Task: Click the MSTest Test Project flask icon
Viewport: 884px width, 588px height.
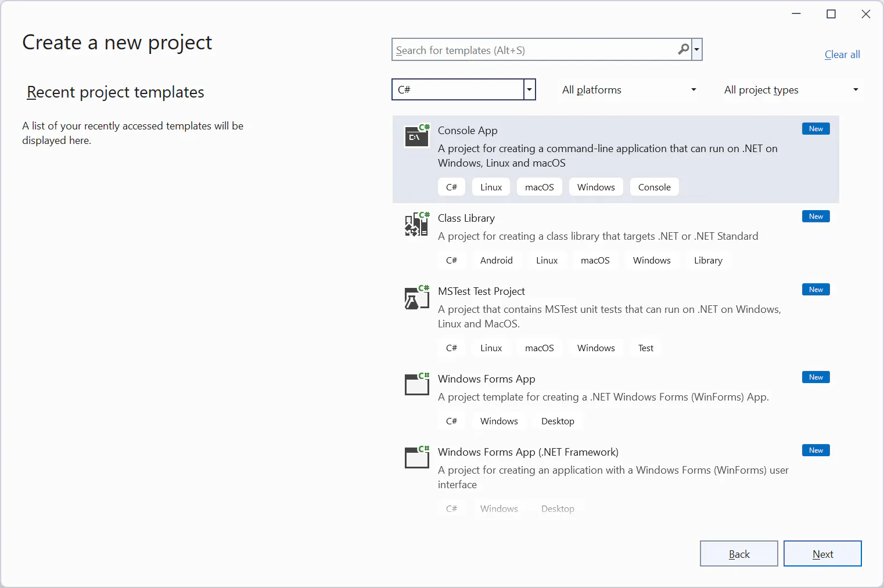Action: [x=416, y=298]
